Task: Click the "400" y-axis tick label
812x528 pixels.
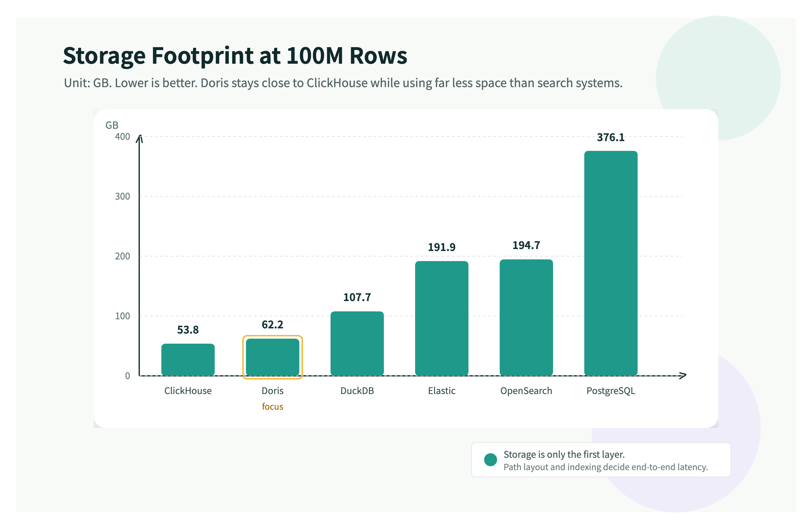Action: coord(122,137)
